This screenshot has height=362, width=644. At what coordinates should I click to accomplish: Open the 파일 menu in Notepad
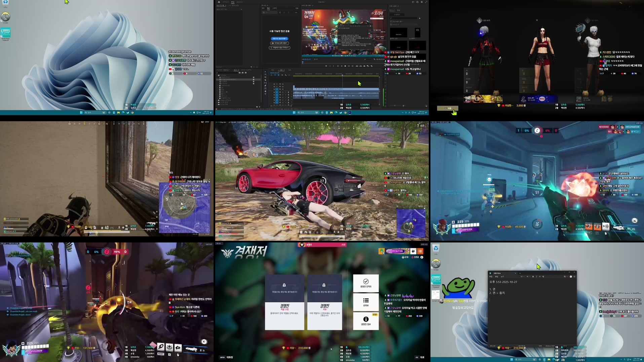tap(491, 276)
